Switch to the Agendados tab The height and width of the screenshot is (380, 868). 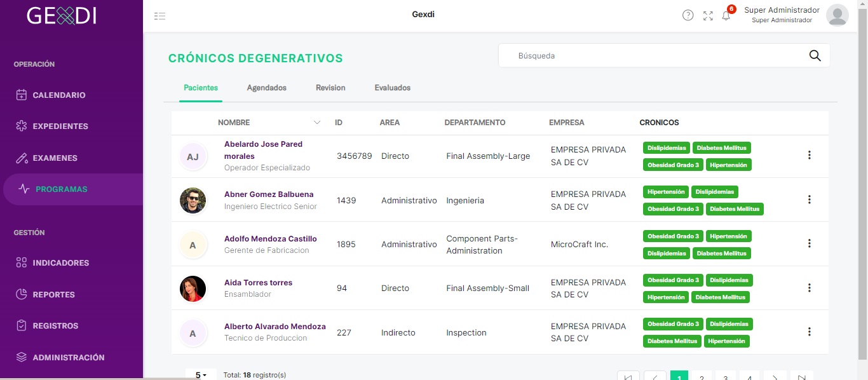267,88
